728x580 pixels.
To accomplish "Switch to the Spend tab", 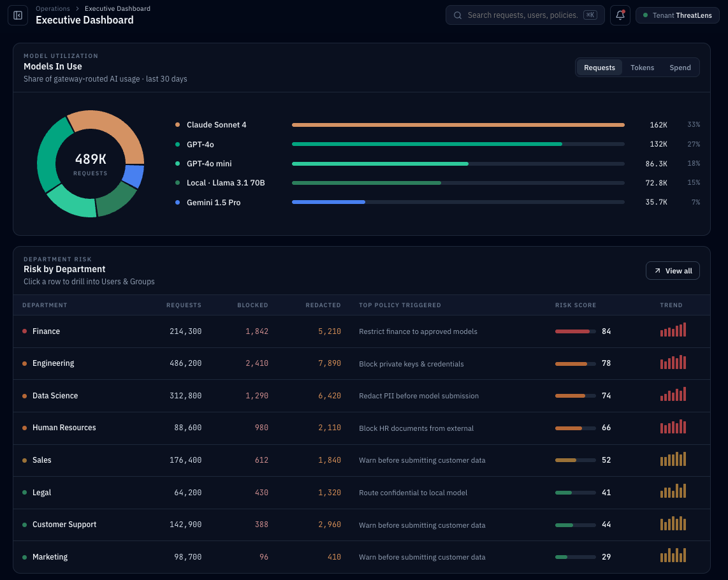I will pyautogui.click(x=680, y=68).
